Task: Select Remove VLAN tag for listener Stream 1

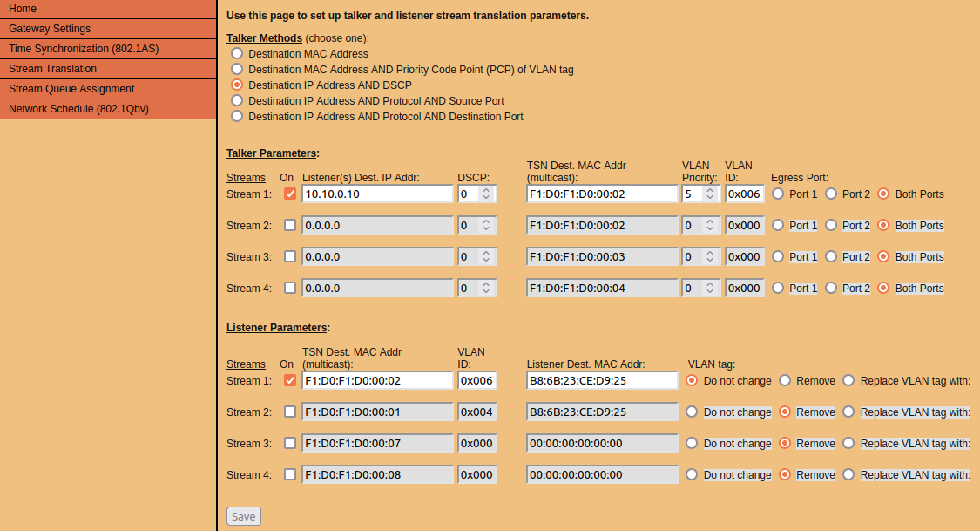Action: (785, 380)
